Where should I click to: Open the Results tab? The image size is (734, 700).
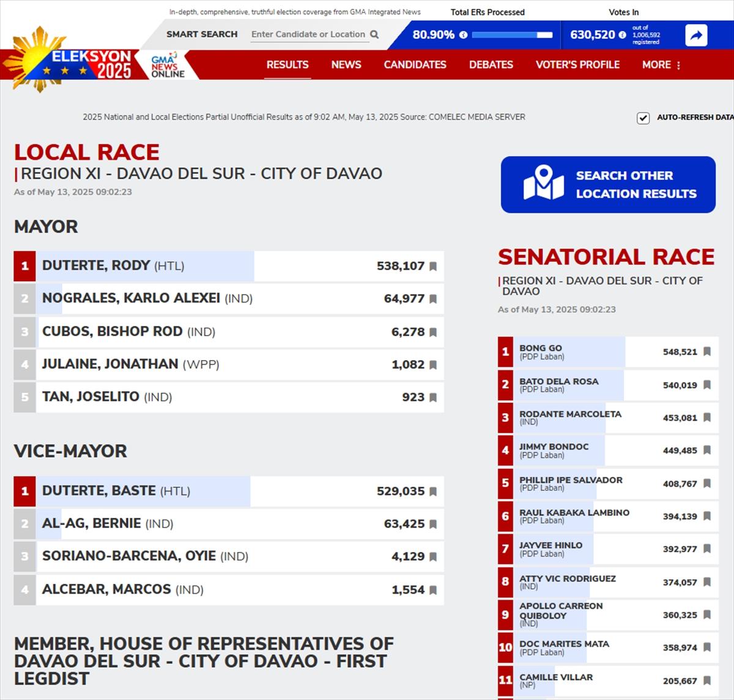[287, 65]
